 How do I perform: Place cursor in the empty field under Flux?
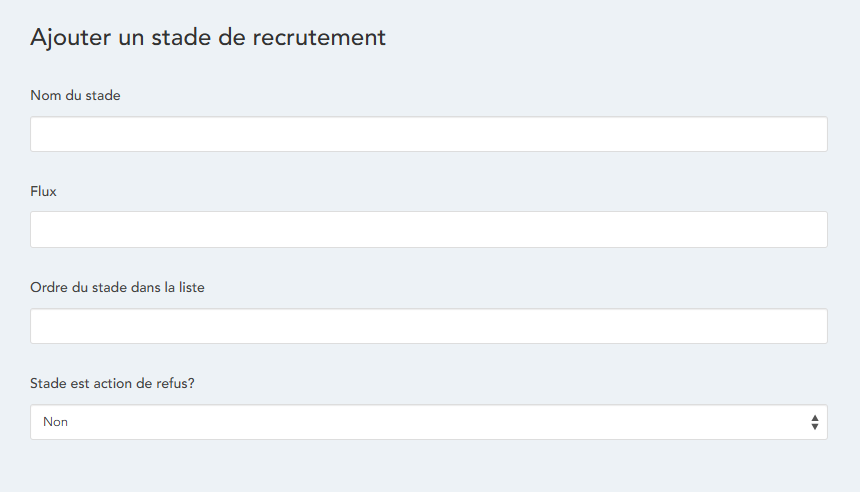click(428, 229)
